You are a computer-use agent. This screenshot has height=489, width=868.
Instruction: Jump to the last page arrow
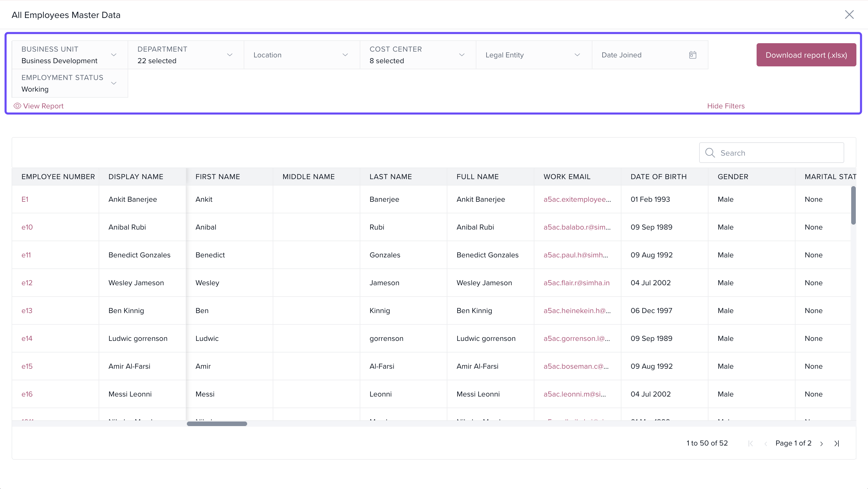[837, 443]
